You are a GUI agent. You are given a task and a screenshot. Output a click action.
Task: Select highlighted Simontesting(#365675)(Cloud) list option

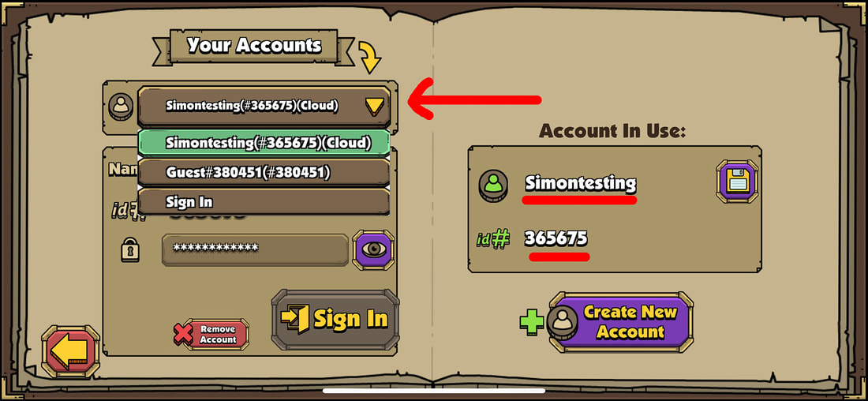click(x=264, y=142)
